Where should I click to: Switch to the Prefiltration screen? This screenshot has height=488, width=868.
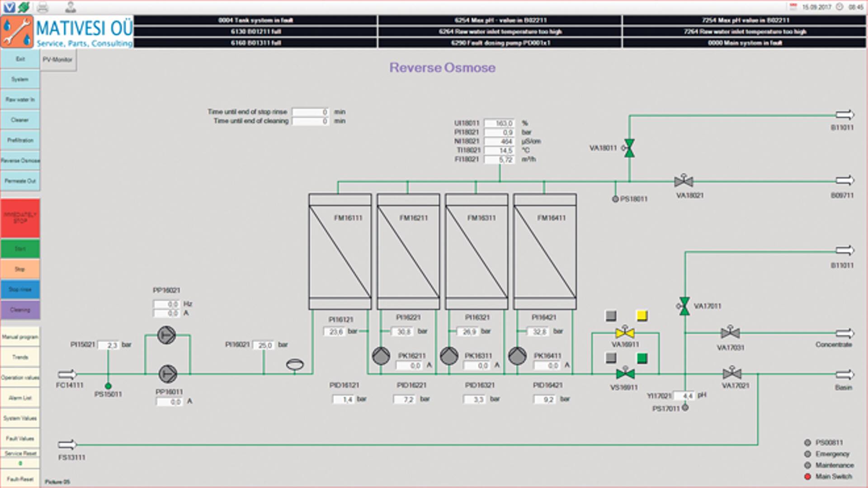(20, 140)
